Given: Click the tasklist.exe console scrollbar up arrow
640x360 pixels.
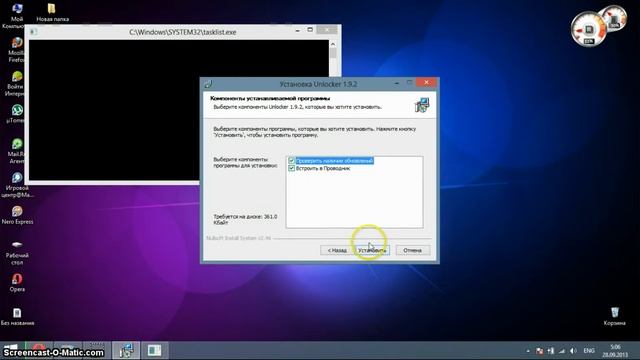Looking at the screenshot, I should pos(333,44).
